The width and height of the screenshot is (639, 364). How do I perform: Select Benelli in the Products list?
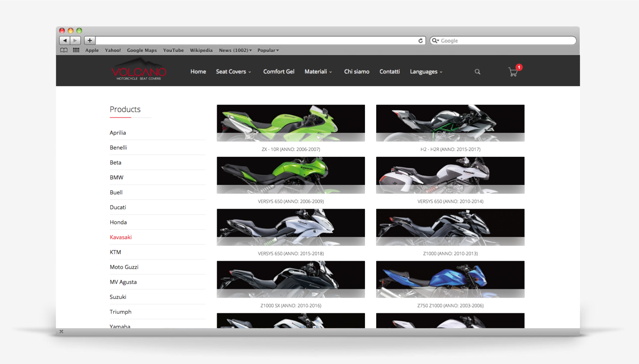coord(118,148)
